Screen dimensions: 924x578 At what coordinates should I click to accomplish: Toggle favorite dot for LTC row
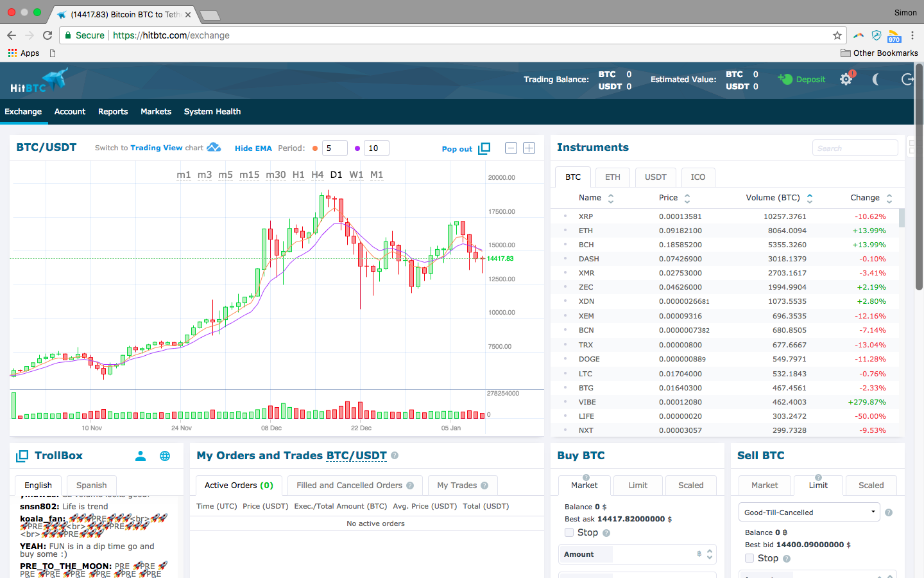pyautogui.click(x=565, y=374)
